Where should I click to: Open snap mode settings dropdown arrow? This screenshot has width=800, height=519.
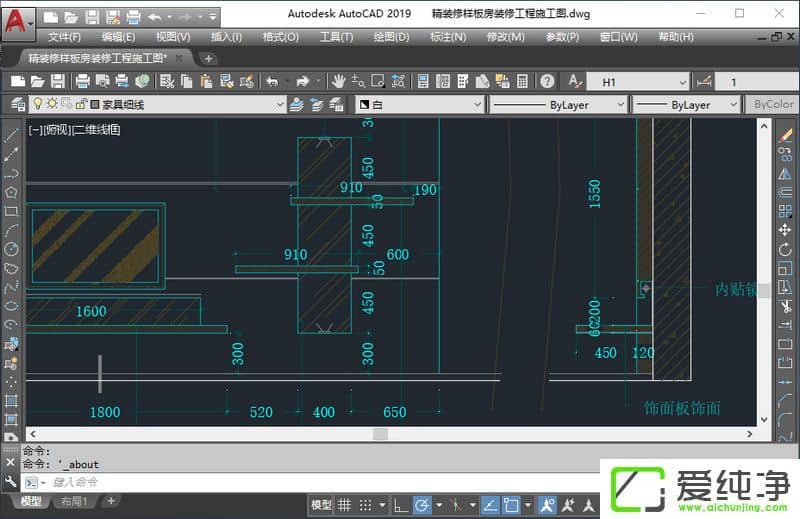[x=382, y=505]
